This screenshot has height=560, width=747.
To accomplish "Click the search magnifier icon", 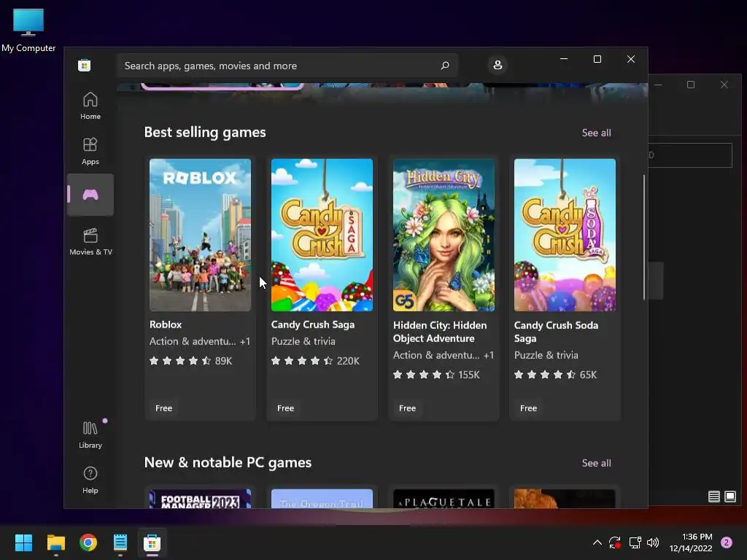I will click(445, 65).
